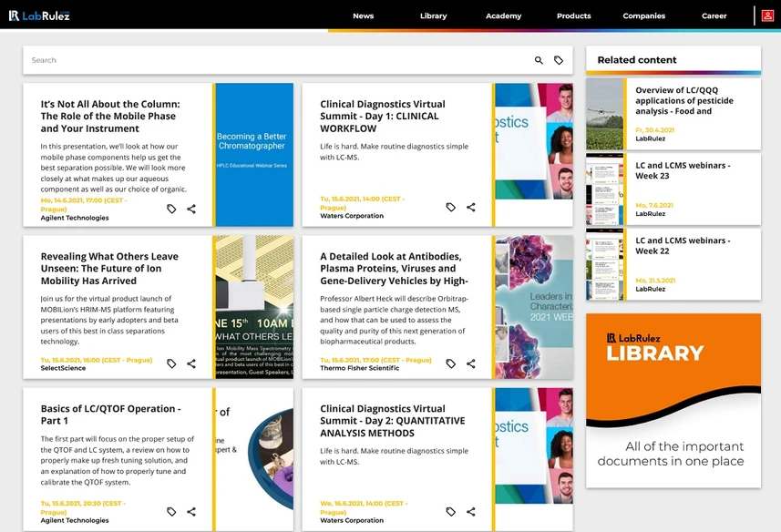781x532 pixels.
Task: Click Week 23 webinars thumbnail
Action: (x=605, y=189)
